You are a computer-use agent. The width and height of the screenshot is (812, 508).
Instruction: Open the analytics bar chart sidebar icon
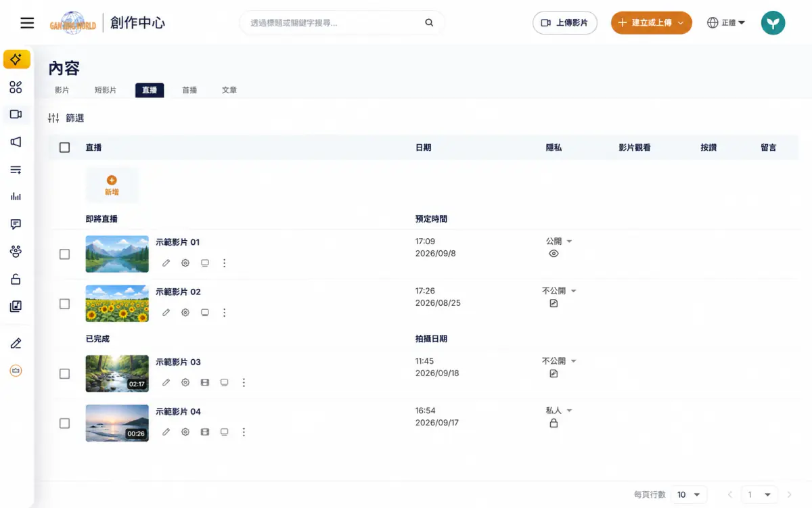(x=16, y=197)
